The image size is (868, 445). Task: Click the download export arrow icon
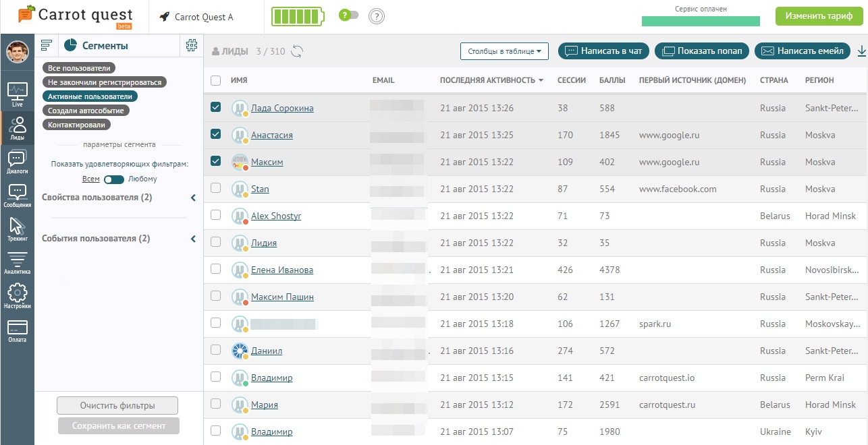click(861, 51)
